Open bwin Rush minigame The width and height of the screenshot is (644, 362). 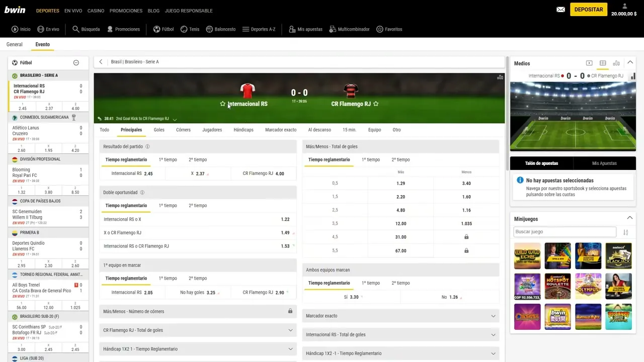pyautogui.click(x=557, y=317)
